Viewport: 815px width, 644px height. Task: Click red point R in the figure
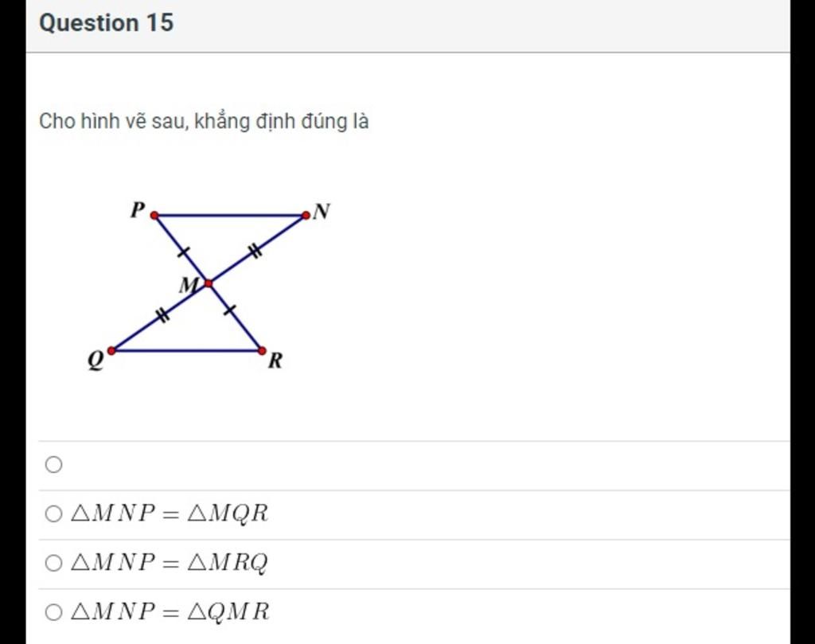tap(262, 351)
